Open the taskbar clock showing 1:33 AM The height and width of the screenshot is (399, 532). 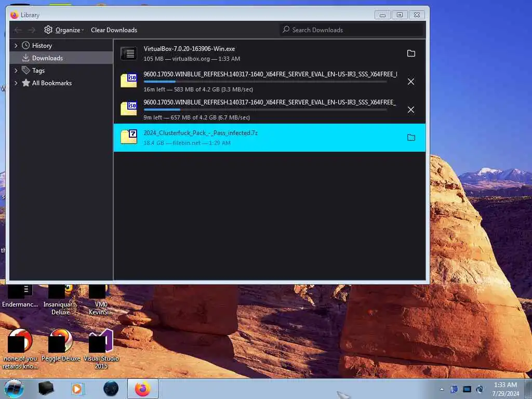(506, 389)
